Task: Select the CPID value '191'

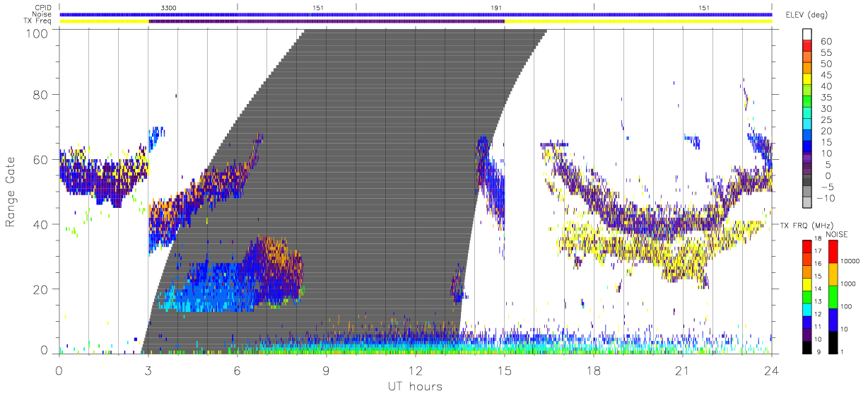Action: click(x=496, y=7)
